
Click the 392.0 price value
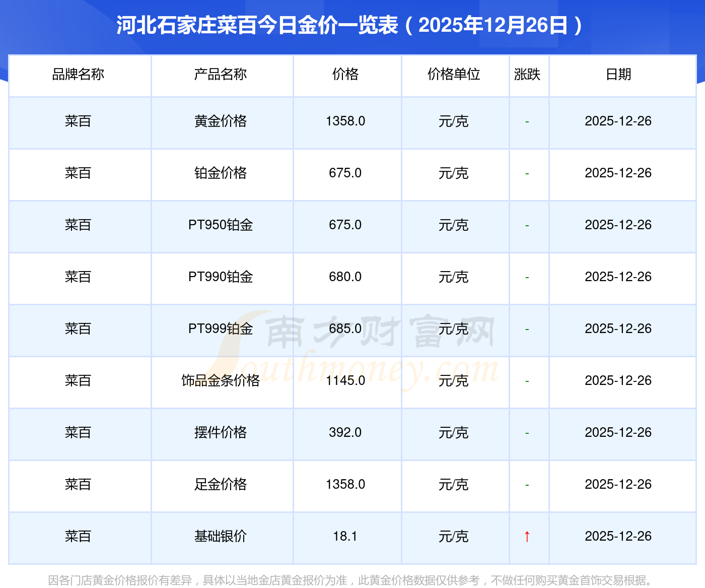click(x=345, y=433)
